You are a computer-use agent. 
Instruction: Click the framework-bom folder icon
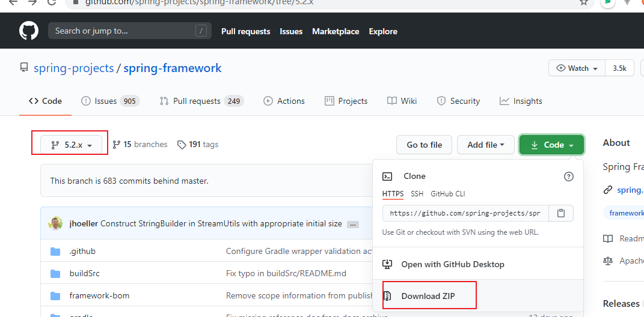55,295
